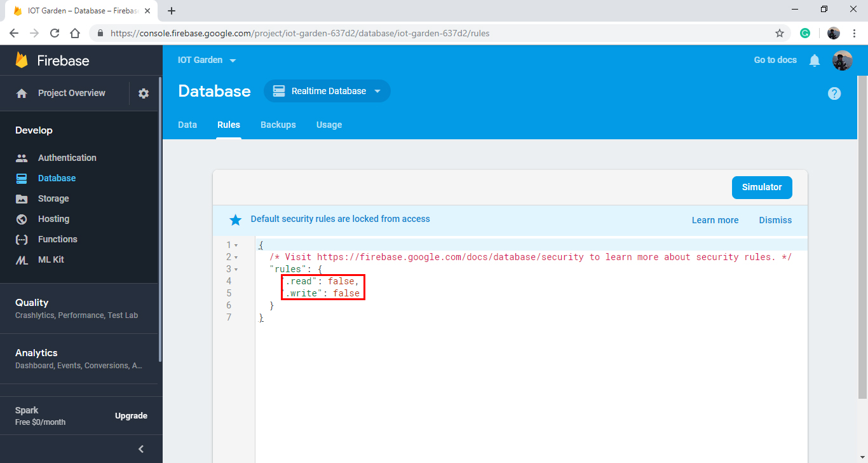This screenshot has height=463, width=868.
Task: View site info padlock icon
Action: [100, 33]
